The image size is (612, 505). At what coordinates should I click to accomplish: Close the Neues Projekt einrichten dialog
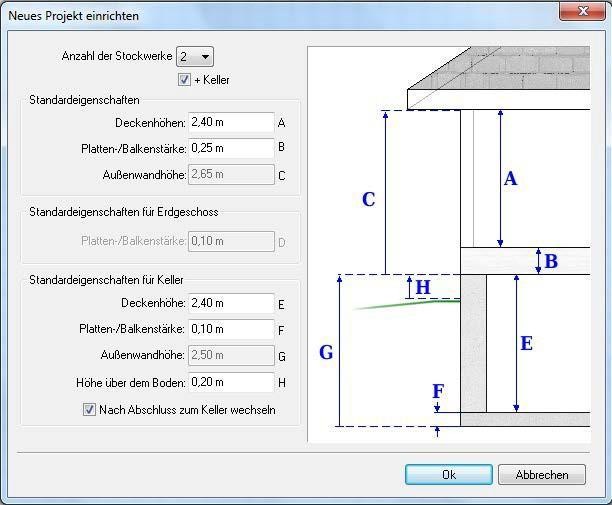583,11
